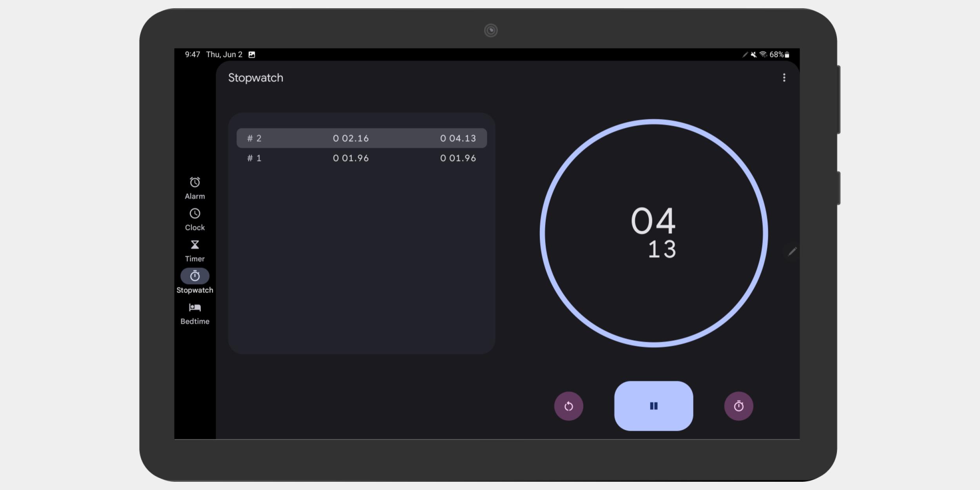980x490 pixels.
Task: Open the Alarm section in the sidebar
Action: point(195,187)
